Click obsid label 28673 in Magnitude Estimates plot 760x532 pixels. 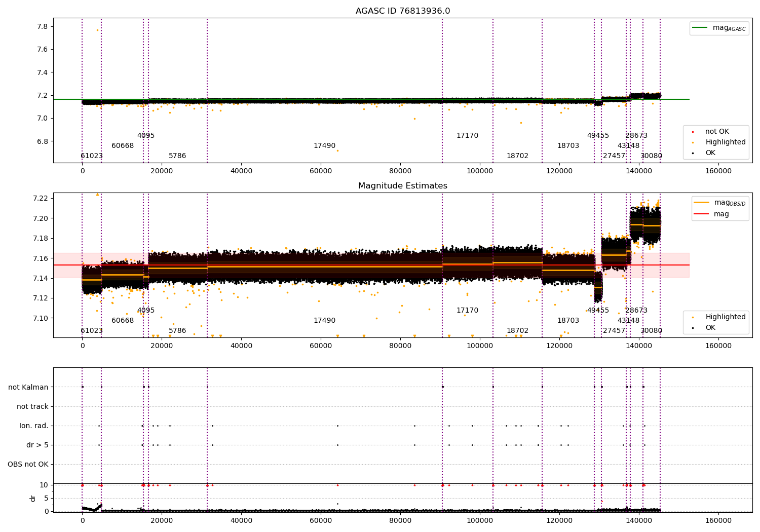(636, 311)
